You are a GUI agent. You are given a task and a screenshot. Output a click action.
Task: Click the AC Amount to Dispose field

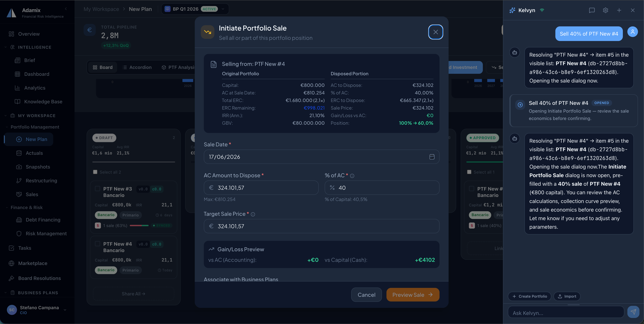click(x=261, y=188)
